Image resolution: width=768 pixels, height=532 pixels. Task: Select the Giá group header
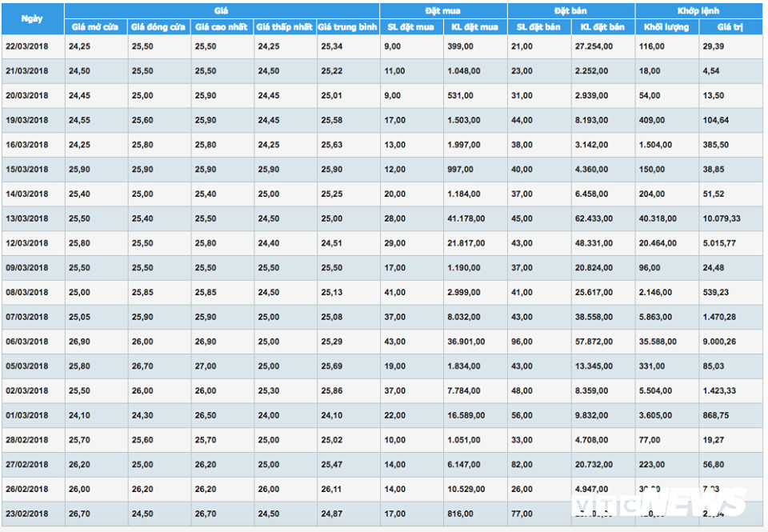221,11
